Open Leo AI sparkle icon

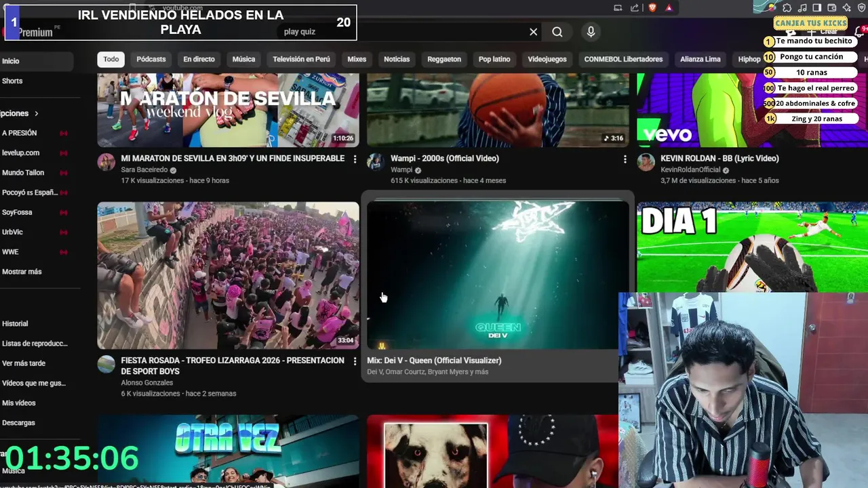(x=847, y=8)
